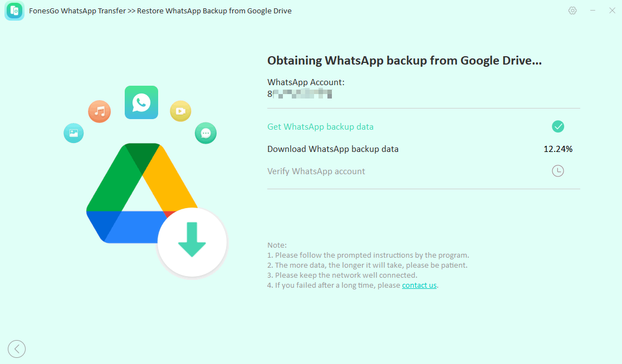Viewport: 622px width, 364px height.
Task: Click the FonesGo app logo icon
Action: [14, 11]
